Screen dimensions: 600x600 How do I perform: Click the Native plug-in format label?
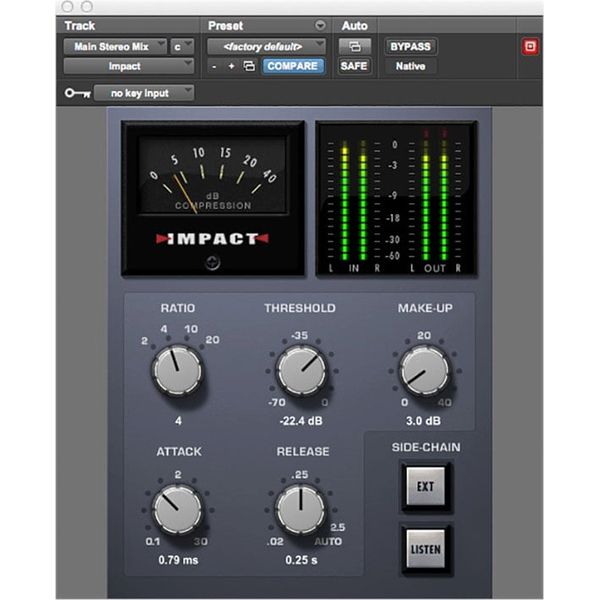(410, 66)
